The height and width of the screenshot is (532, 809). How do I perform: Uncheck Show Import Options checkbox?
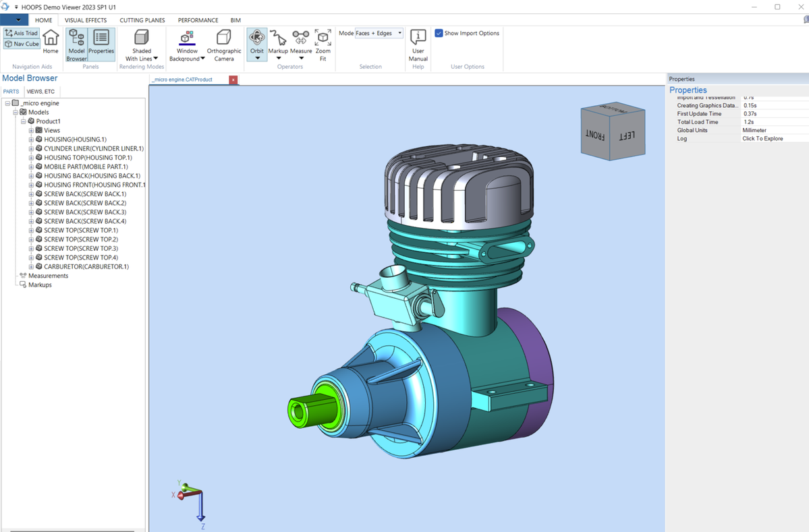tap(439, 33)
